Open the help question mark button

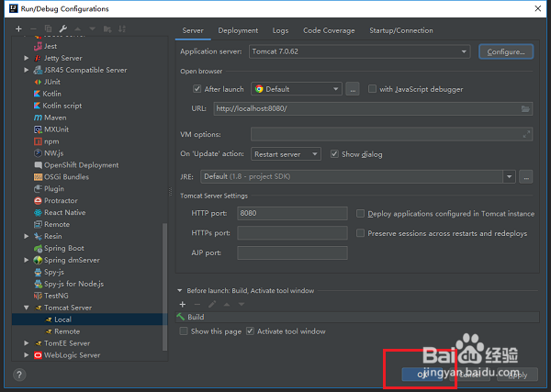pos(19,375)
